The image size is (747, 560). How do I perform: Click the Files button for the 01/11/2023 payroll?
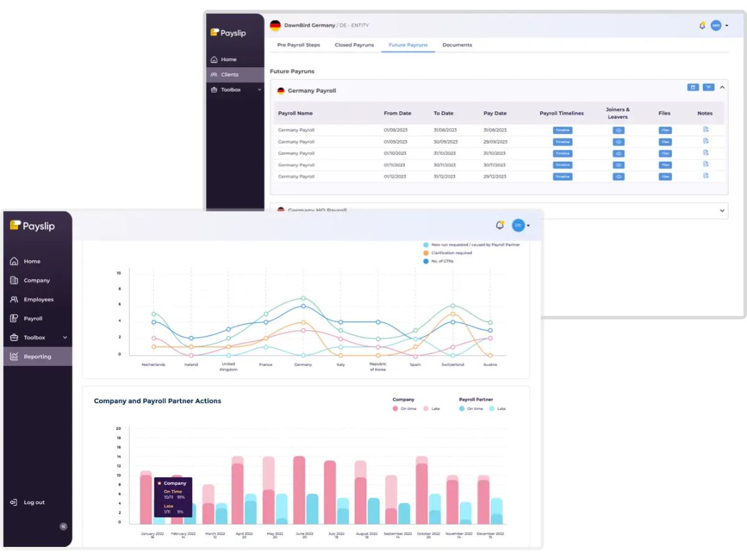(x=665, y=165)
